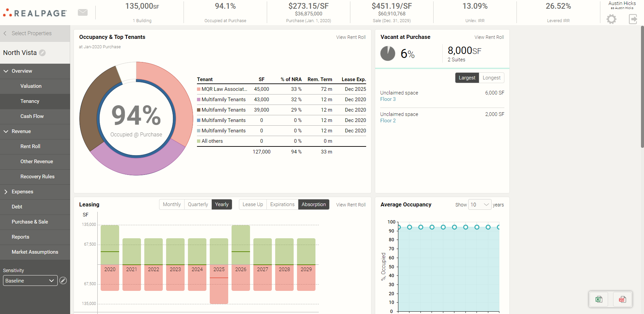Go back to Select Properties
The image size is (644, 314).
[32, 34]
